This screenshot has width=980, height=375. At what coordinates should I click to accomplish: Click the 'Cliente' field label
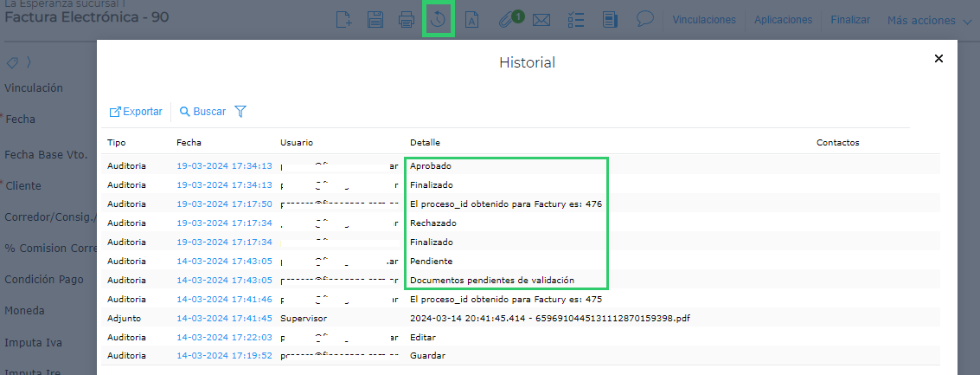click(x=23, y=186)
